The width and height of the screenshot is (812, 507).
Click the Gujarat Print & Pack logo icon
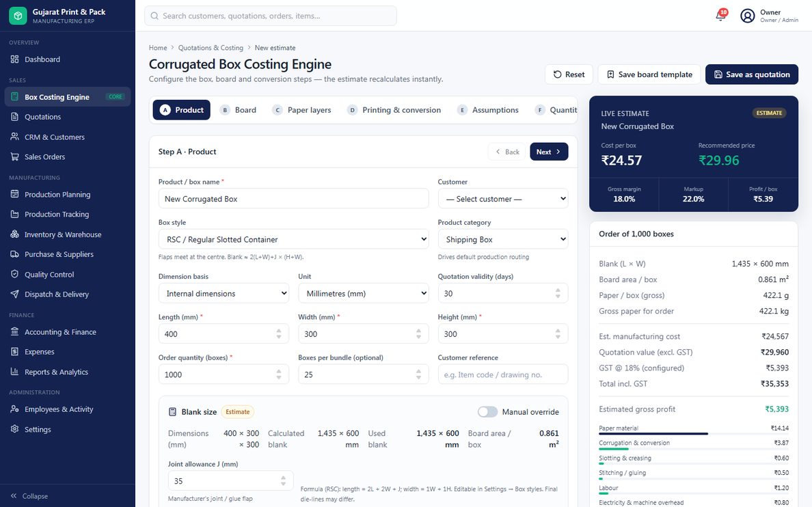tap(18, 16)
